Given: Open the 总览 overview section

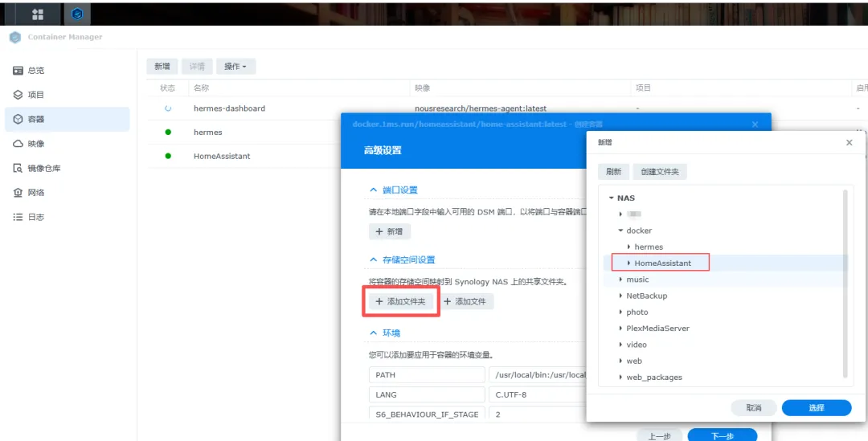Looking at the screenshot, I should (67, 70).
